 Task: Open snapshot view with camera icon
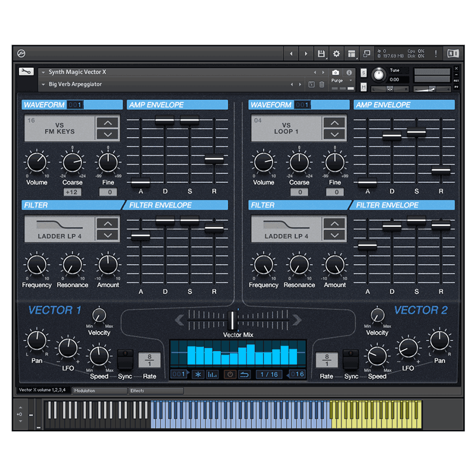(335, 72)
